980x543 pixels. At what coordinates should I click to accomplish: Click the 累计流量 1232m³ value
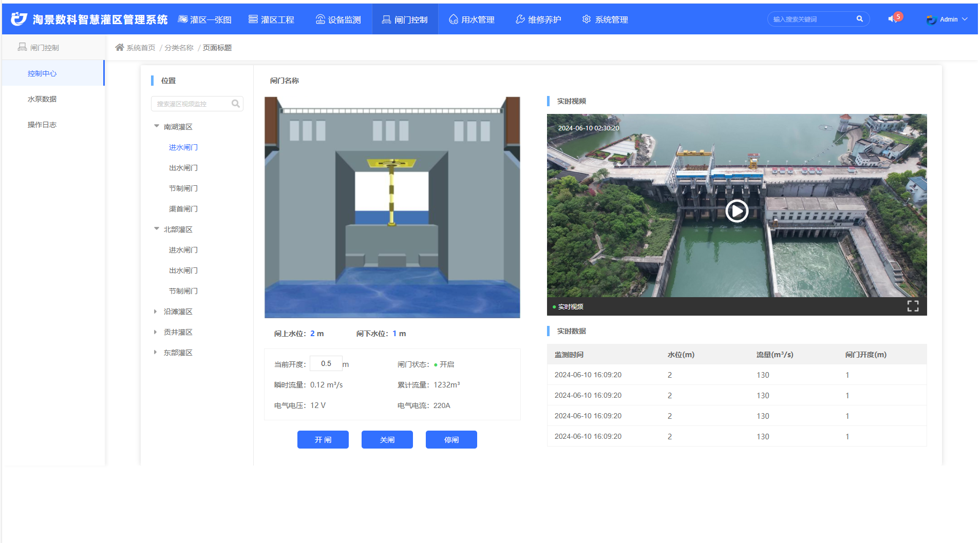click(447, 384)
